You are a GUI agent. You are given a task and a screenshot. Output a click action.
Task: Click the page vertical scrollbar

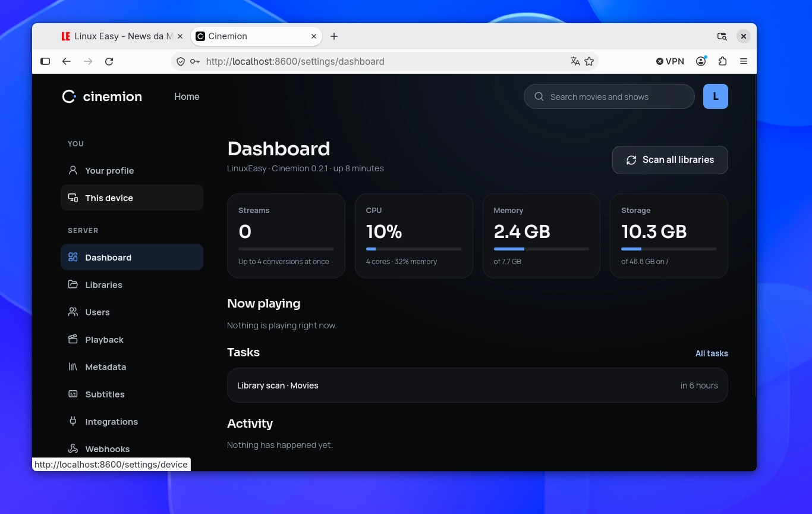click(755, 235)
